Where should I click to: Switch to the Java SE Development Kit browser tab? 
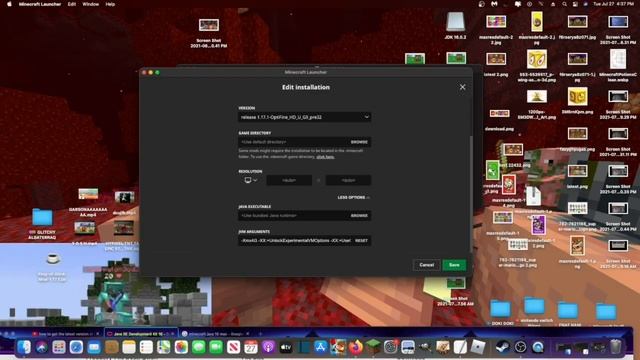[141, 333]
